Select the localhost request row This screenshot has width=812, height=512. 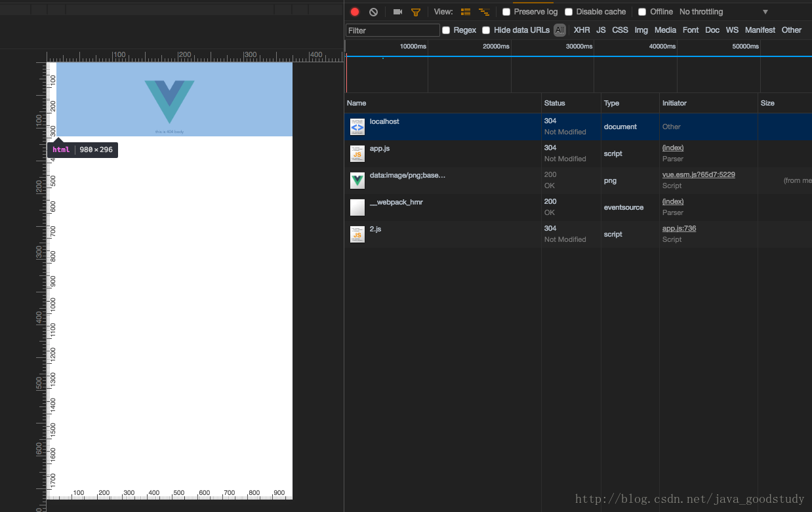point(579,127)
